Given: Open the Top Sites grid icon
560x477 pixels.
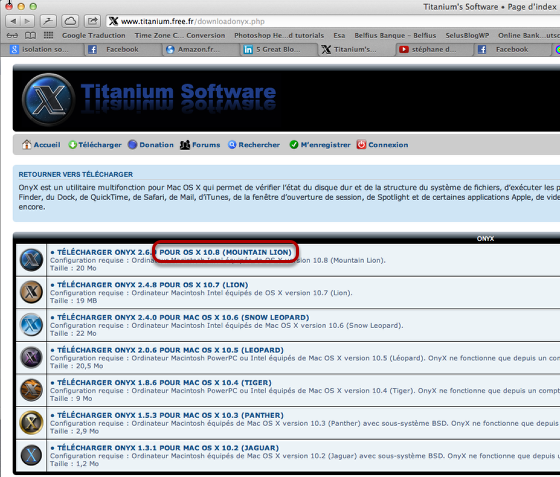Looking at the screenshot, I should pos(48,35).
